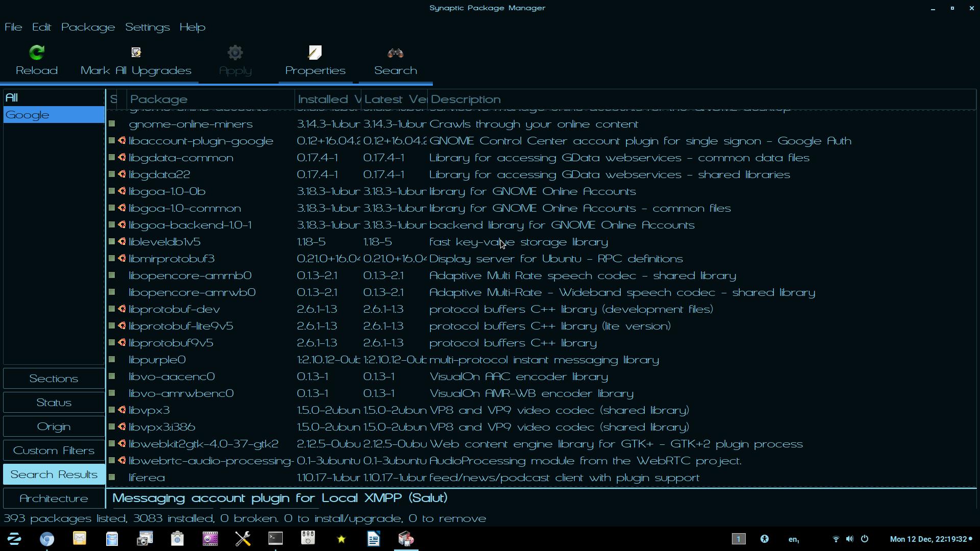
Task: Click the Chromium icon in the taskbar
Action: 47,539
